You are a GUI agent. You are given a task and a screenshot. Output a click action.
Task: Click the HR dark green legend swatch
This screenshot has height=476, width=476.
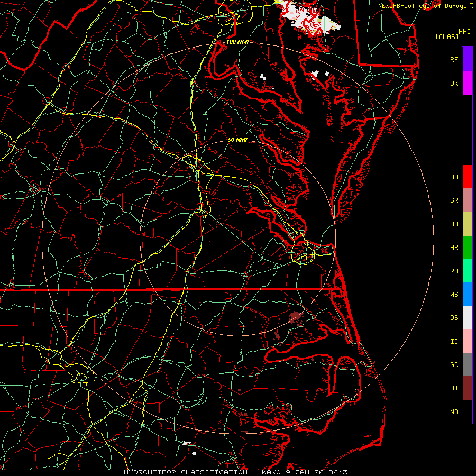coord(467,248)
